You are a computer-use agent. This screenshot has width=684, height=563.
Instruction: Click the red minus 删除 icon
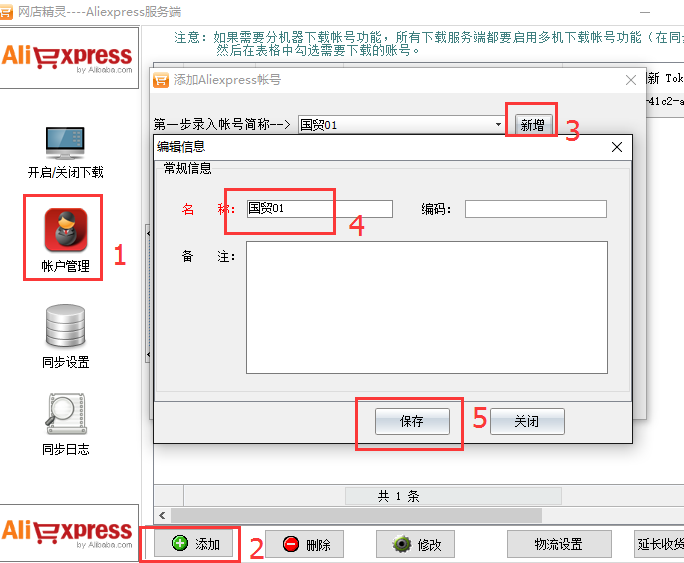(291, 544)
